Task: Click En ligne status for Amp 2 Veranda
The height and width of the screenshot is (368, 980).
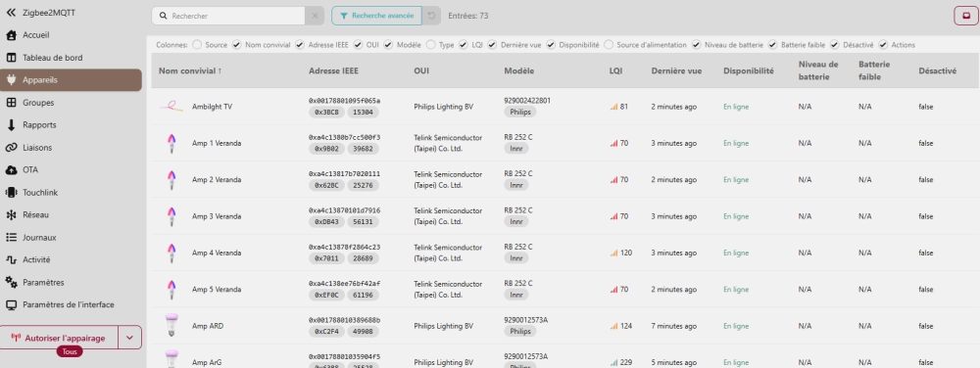Action: tap(736, 180)
